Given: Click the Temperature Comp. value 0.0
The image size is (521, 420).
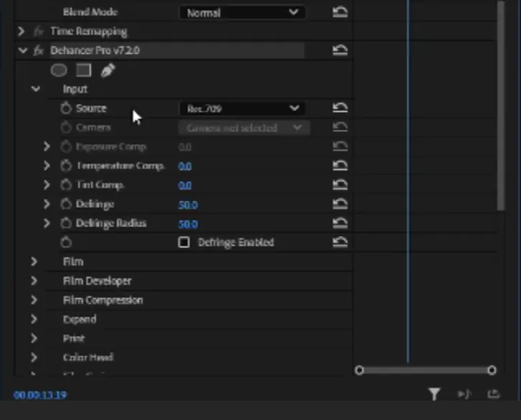Looking at the screenshot, I should (x=185, y=166).
